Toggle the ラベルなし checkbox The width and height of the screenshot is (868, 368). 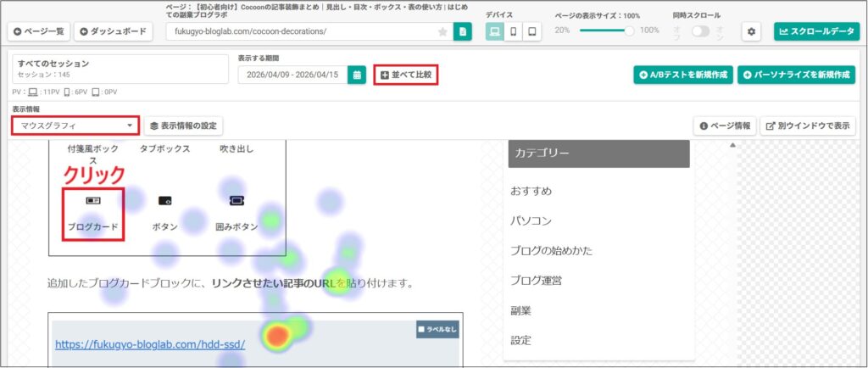[421, 330]
